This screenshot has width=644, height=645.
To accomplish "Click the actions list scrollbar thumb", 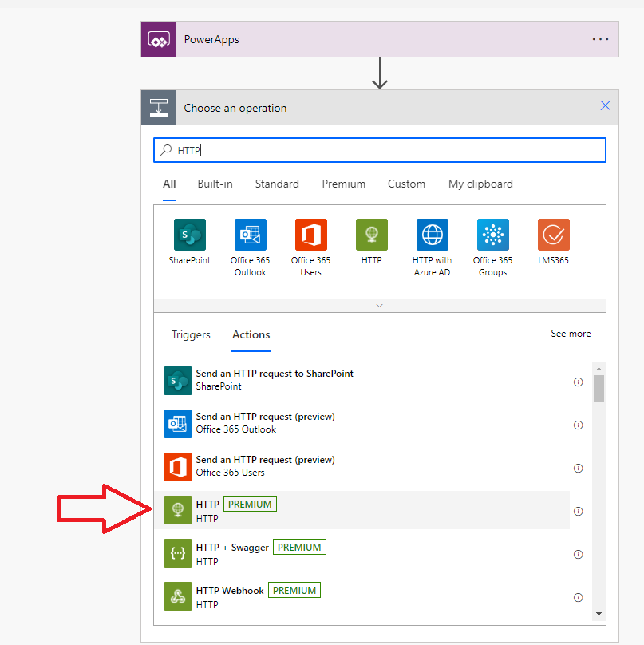I will pyautogui.click(x=599, y=389).
